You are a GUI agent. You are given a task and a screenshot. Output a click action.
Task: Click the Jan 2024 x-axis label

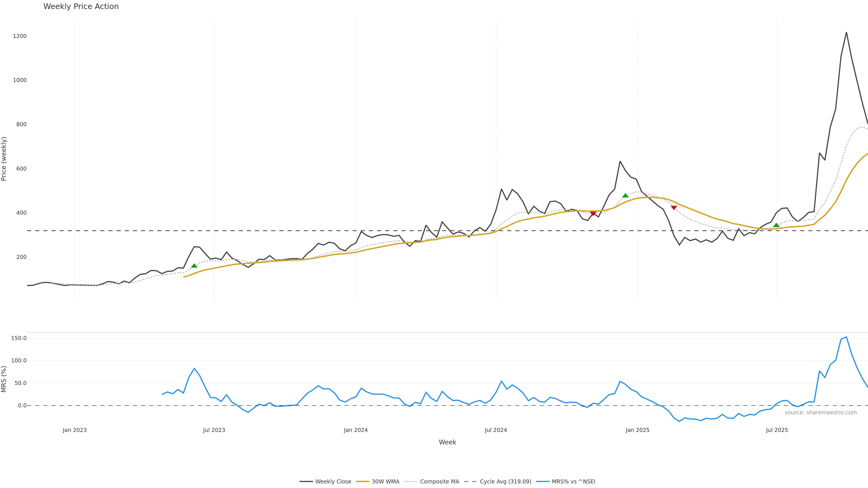coord(356,430)
